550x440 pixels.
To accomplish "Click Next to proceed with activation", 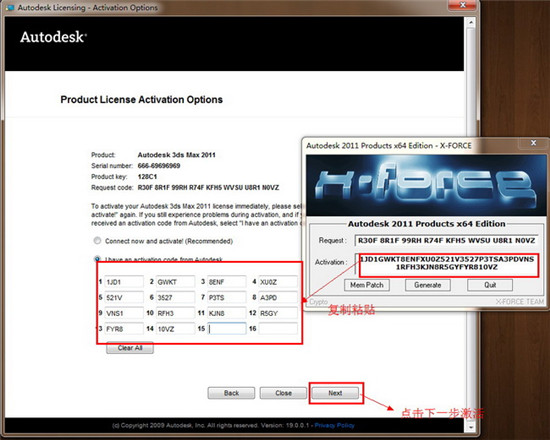I will (x=335, y=393).
